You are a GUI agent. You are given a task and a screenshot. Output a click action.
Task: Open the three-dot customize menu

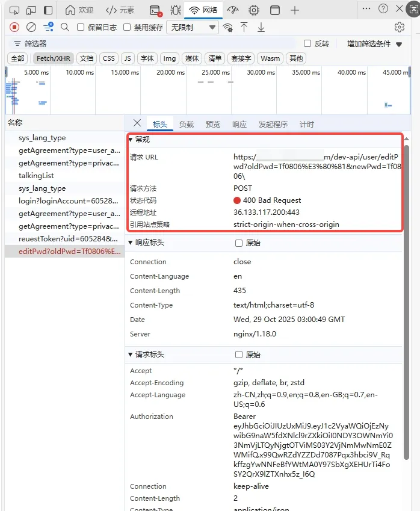(x=366, y=9)
